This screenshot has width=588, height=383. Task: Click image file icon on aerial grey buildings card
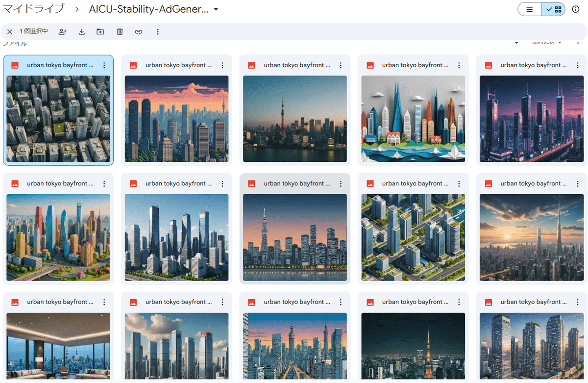coord(15,65)
